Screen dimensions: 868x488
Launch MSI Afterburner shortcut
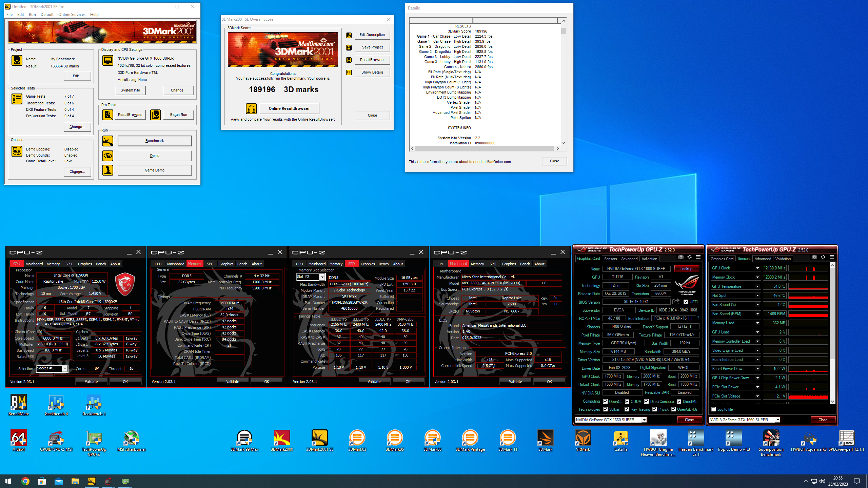click(x=132, y=441)
